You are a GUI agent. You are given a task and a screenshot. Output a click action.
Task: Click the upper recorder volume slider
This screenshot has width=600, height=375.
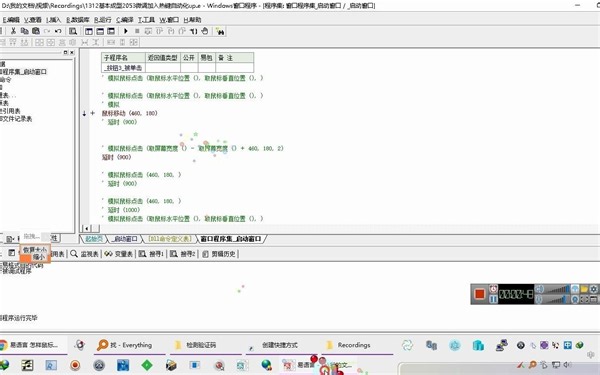click(x=557, y=290)
